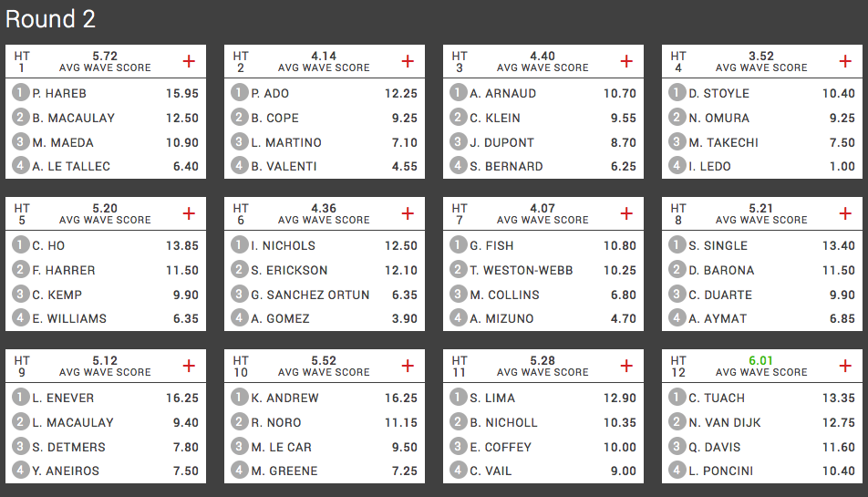Expand Heat 9 with the plus icon
The height and width of the screenshot is (497, 868).
189,366
